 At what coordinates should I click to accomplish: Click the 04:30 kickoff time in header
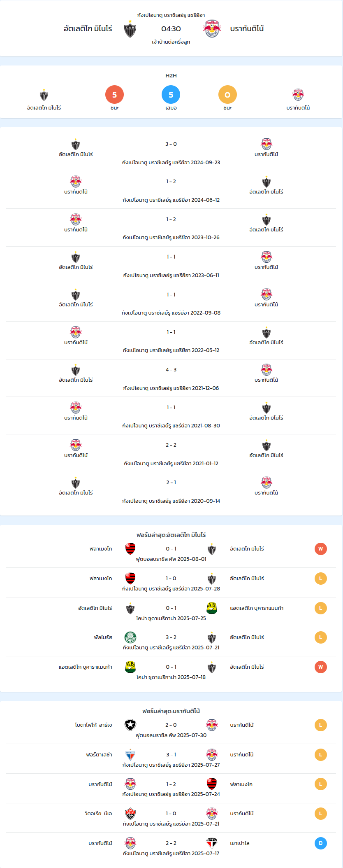[x=171, y=29]
